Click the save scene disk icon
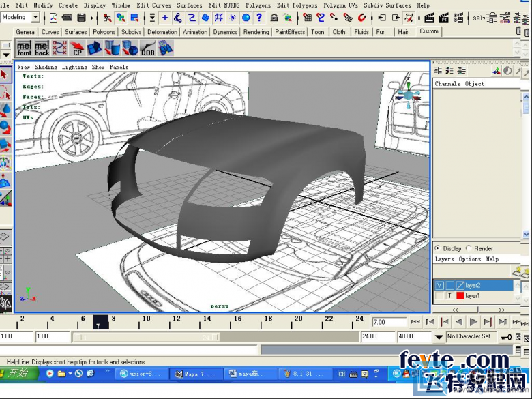Screen dimensions: 532x399 pos(81,18)
